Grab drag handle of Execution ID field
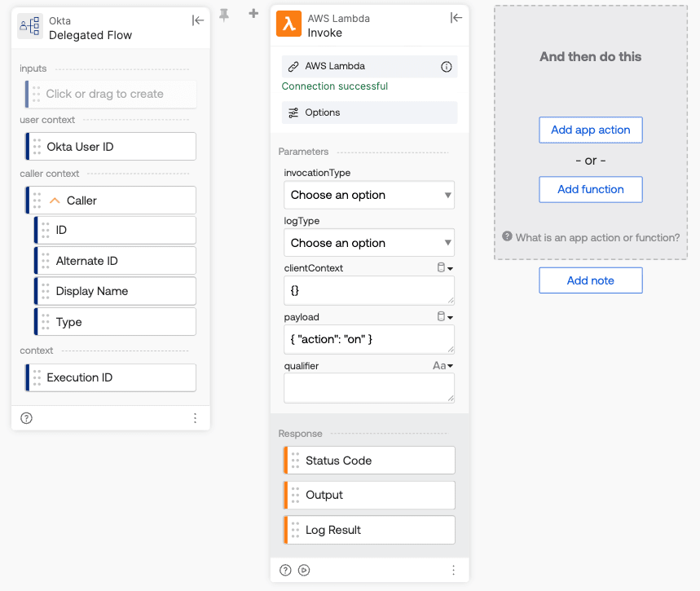 37,378
